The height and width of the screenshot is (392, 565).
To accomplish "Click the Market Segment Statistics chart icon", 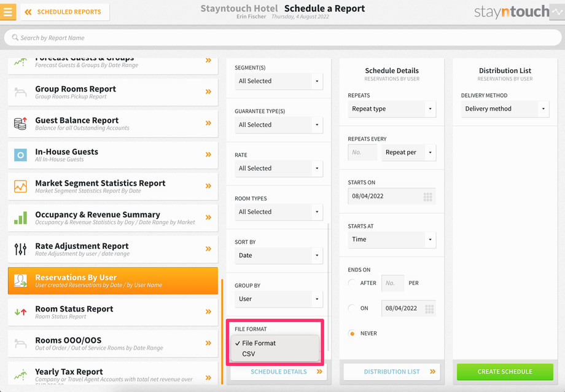I will coord(20,186).
